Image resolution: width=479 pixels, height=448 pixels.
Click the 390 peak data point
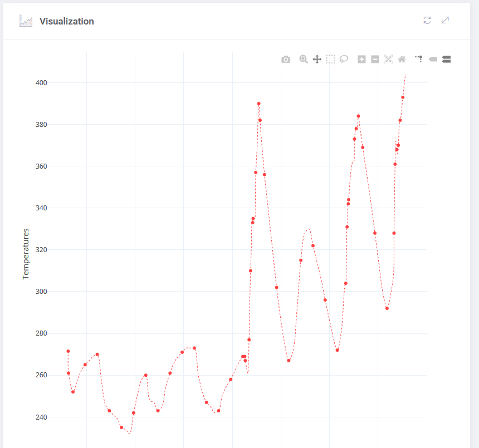coord(259,104)
